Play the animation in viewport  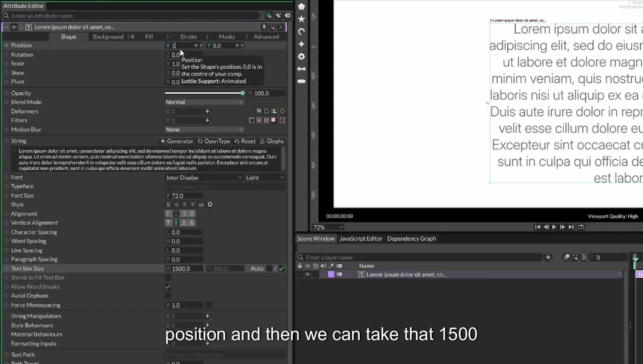pyautogui.click(x=554, y=227)
